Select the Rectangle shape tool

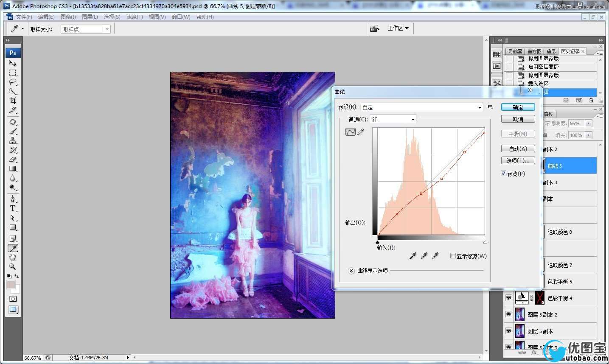pyautogui.click(x=13, y=227)
